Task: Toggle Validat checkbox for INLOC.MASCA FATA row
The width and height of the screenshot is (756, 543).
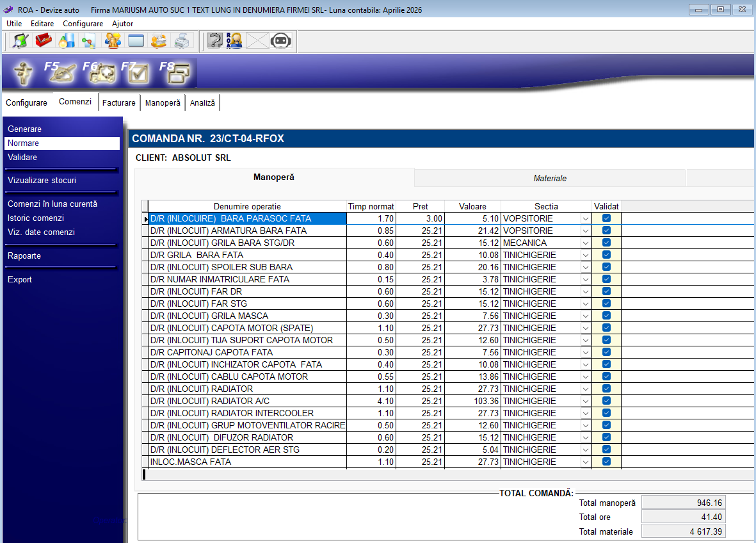Action: point(606,462)
